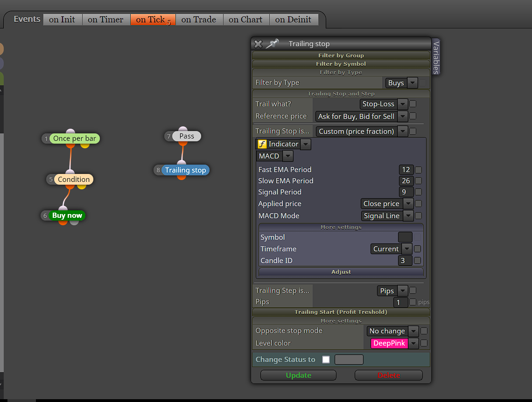Enable the Change Status to checkbox
The image size is (532, 402).
(x=326, y=359)
